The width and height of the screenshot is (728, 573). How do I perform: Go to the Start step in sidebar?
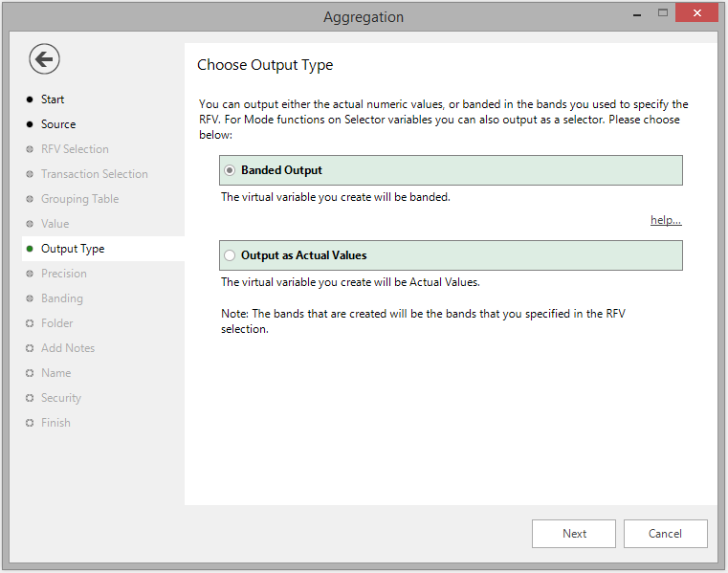coord(53,99)
